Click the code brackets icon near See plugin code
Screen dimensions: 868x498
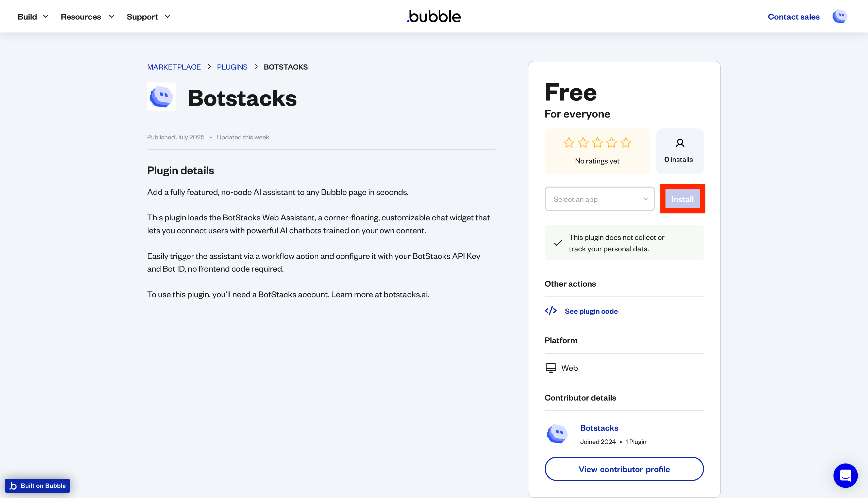click(551, 311)
